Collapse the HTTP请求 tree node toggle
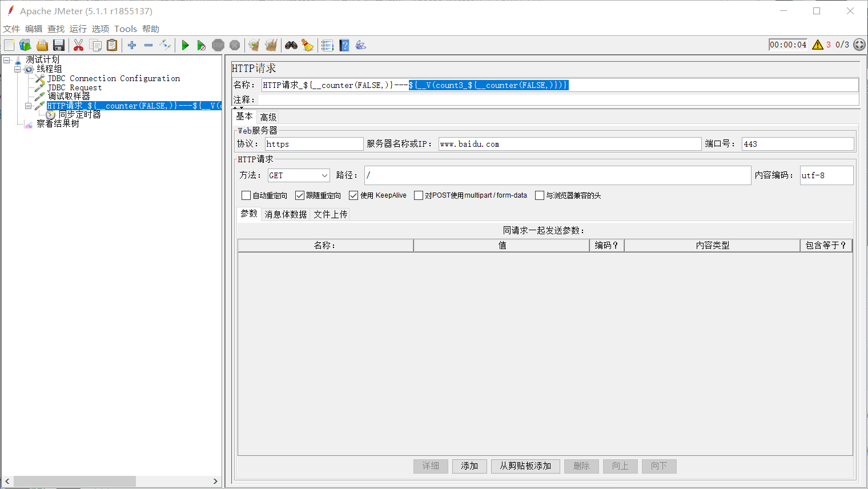The width and height of the screenshot is (868, 489). coord(29,106)
